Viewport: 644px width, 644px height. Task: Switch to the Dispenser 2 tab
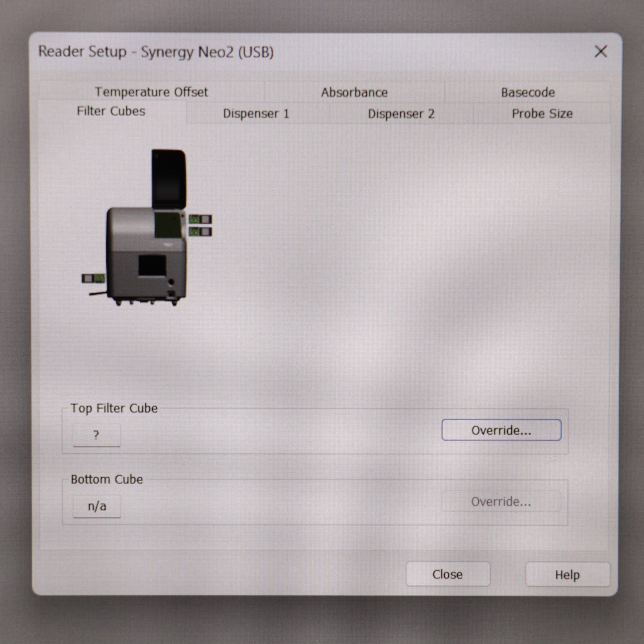tap(401, 114)
